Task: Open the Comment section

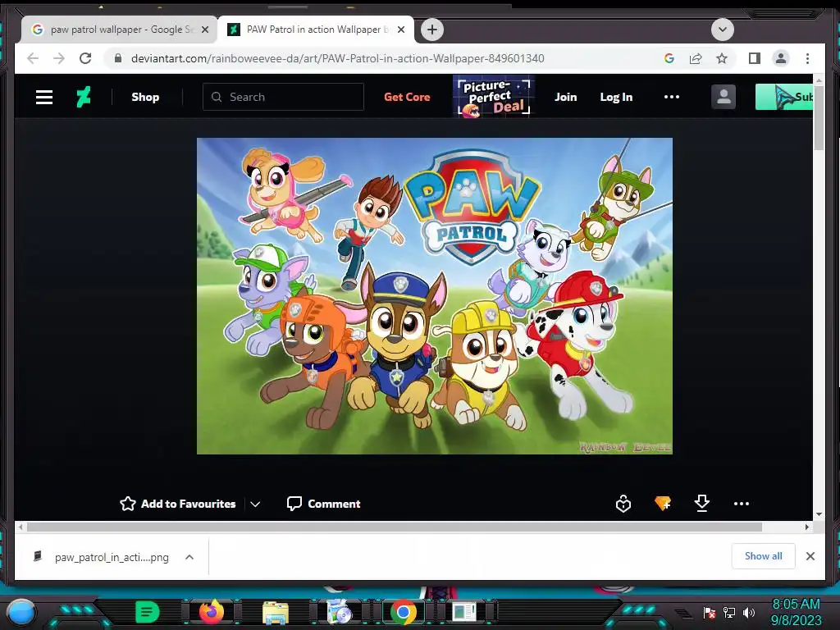Action: coord(323,504)
